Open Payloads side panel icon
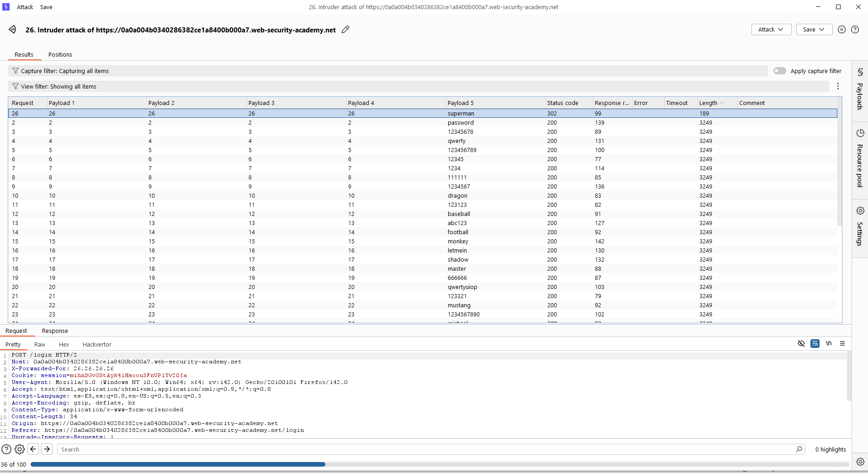 coord(860,72)
